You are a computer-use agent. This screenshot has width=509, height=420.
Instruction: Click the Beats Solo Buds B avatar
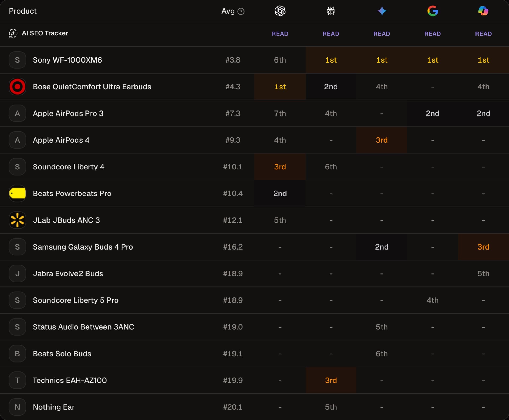tap(17, 353)
